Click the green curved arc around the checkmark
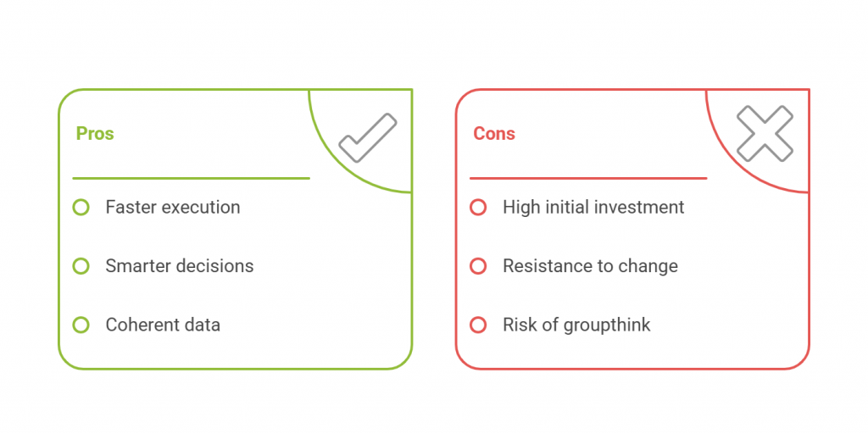Image resolution: width=868 pixels, height=434 pixels. click(x=326, y=156)
